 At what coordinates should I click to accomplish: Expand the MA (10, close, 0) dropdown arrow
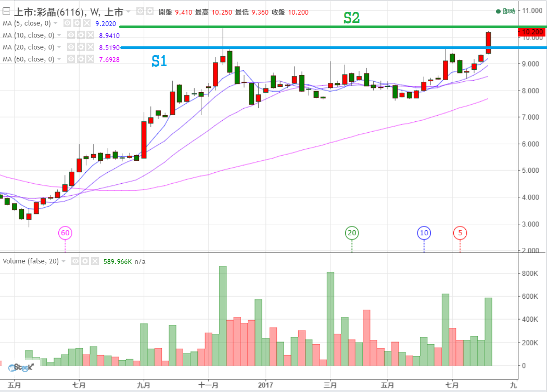click(x=59, y=35)
